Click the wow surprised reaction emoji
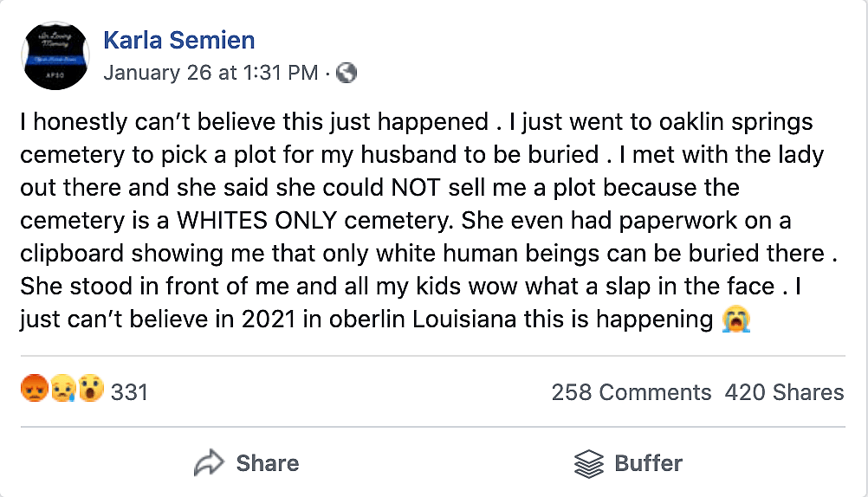The image size is (868, 497). click(90, 390)
